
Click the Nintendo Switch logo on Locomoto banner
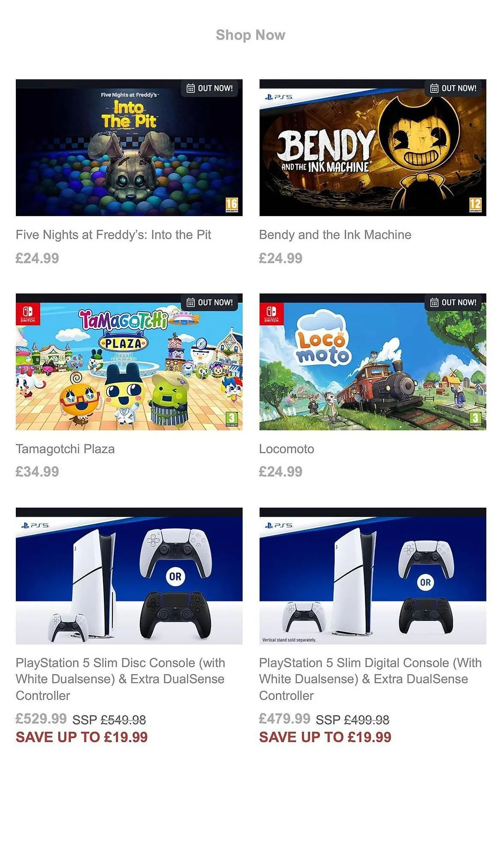(x=271, y=313)
